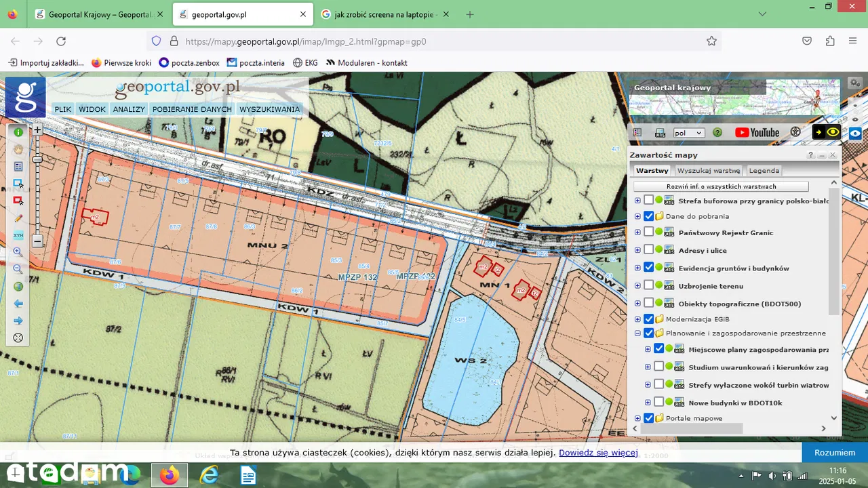Click the green info identify tool
This screenshot has width=868, height=488.
[18, 132]
